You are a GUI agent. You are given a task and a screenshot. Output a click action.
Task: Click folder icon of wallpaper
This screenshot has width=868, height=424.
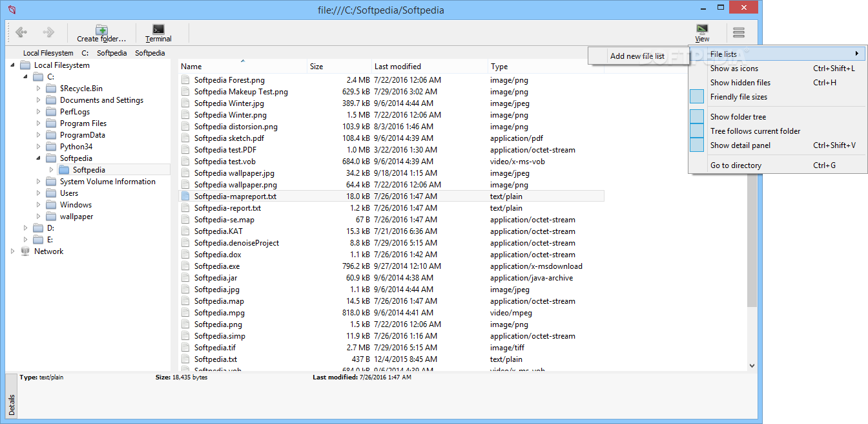point(51,217)
